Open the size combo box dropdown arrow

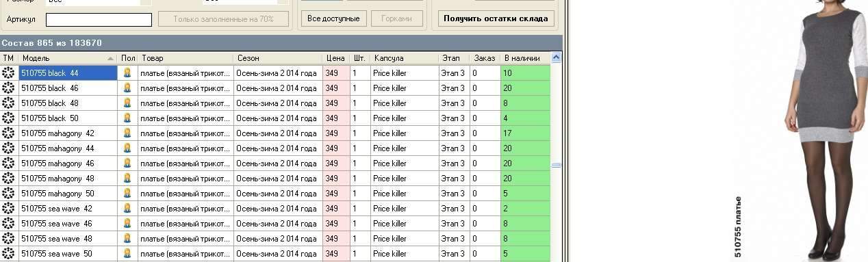tap(146, 2)
